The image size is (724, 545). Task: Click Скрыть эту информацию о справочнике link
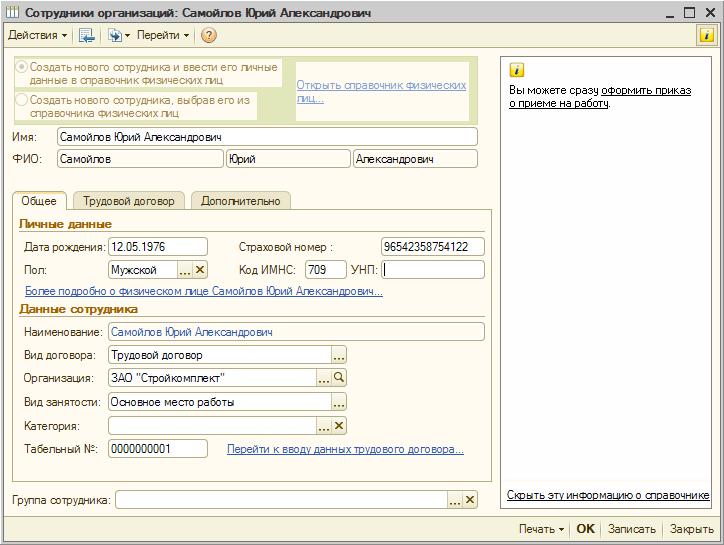coord(608,495)
